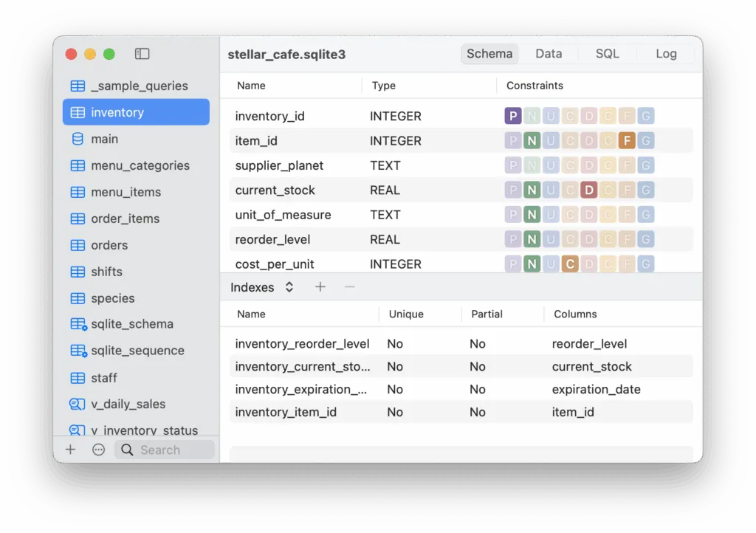
Task: Toggle Primary Key badge on inventory_id row
Action: click(x=513, y=116)
